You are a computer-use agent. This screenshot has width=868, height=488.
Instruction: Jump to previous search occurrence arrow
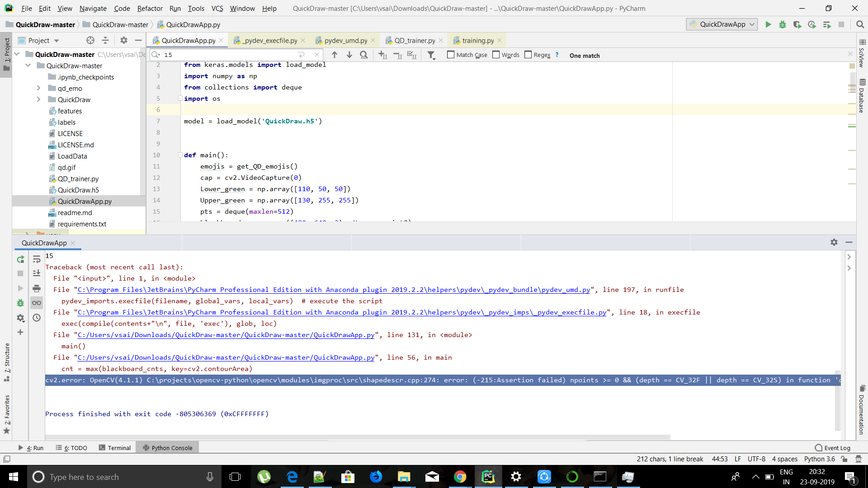click(335, 55)
